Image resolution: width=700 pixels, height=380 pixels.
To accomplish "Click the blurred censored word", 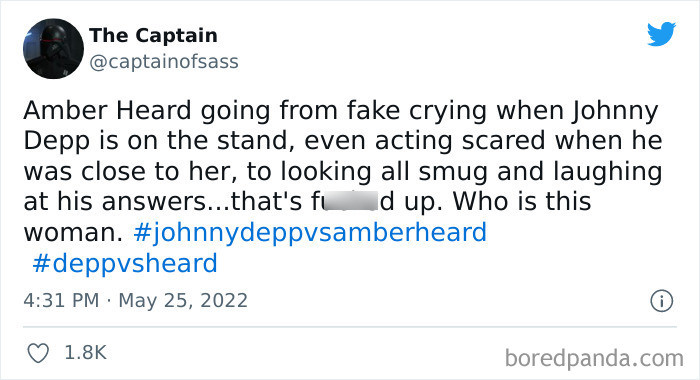I will point(350,201).
